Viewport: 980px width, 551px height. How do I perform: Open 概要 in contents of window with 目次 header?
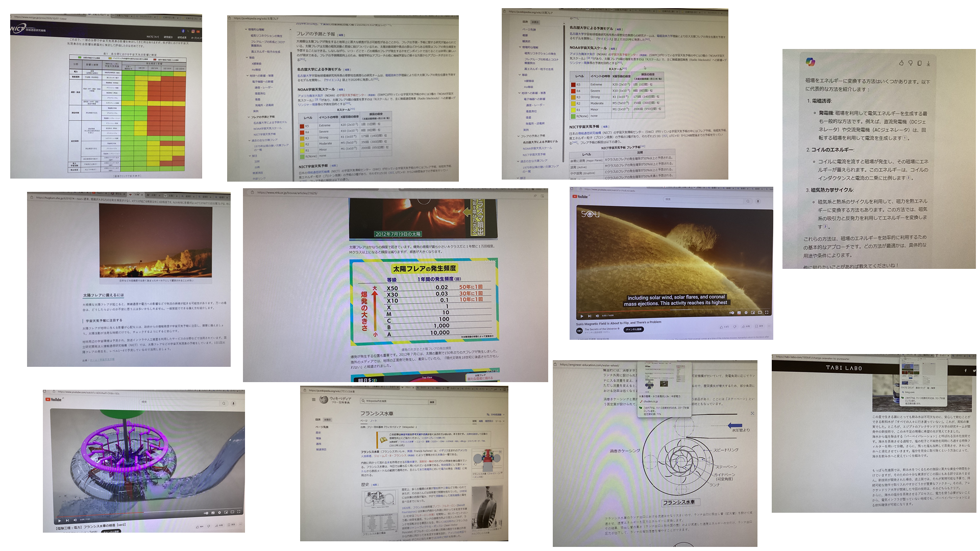(525, 35)
